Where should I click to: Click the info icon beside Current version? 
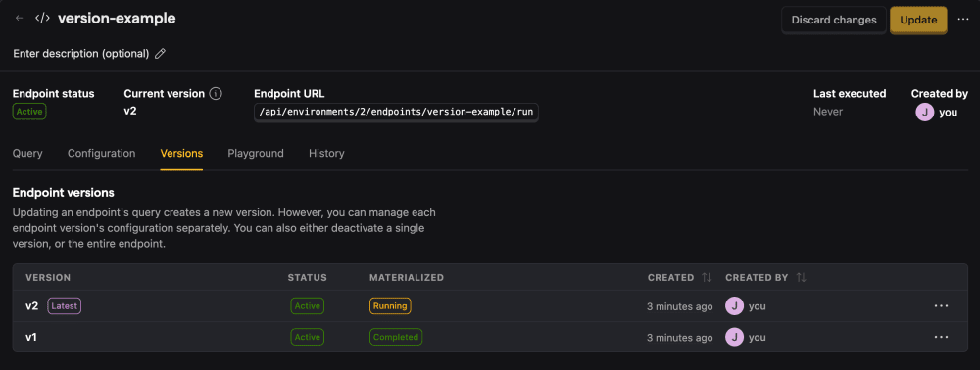pos(216,94)
